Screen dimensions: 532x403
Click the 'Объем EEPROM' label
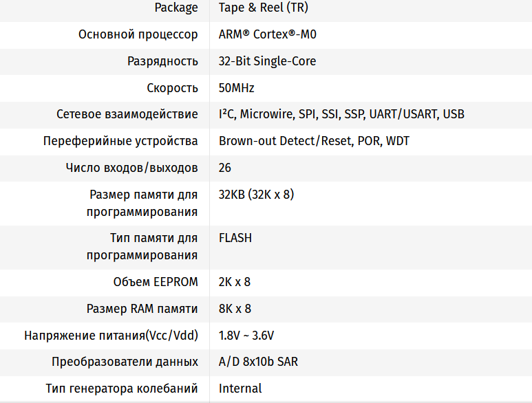156,282
